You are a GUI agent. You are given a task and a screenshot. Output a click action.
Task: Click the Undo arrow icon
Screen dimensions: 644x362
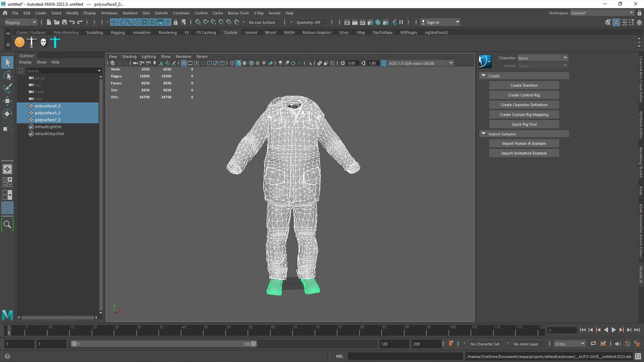coord(72,22)
